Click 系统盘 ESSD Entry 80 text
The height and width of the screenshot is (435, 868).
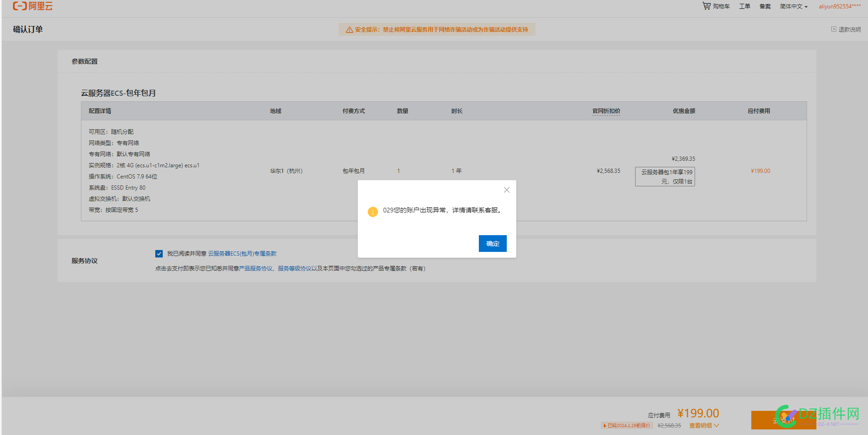click(117, 188)
